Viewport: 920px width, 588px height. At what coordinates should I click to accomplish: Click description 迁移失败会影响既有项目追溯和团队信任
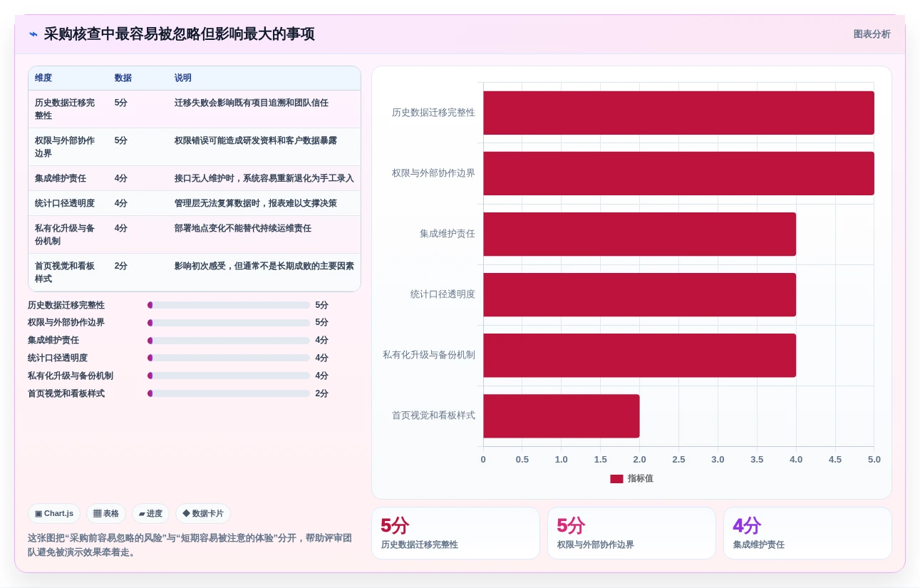[x=252, y=103]
